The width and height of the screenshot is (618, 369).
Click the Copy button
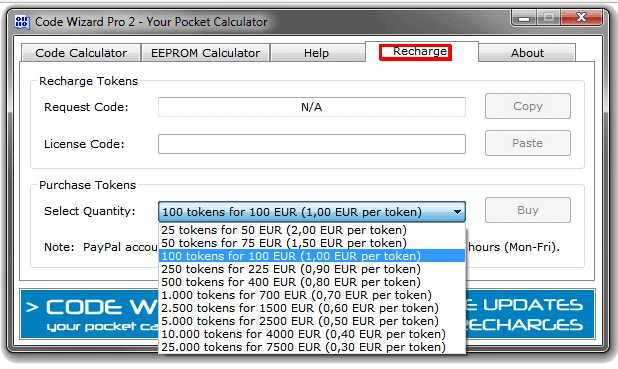click(x=528, y=106)
